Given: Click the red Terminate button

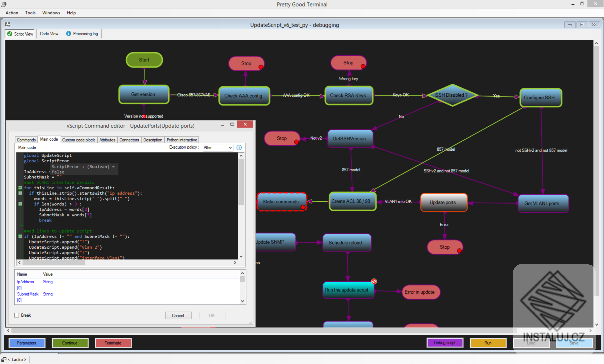Looking at the screenshot, I should click(x=113, y=343).
